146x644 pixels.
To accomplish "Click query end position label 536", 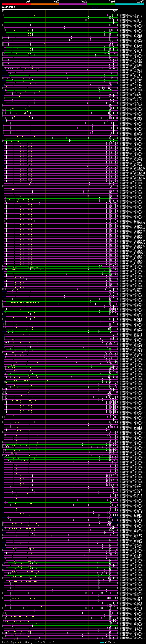I will pyautogui.click(x=115, y=11).
